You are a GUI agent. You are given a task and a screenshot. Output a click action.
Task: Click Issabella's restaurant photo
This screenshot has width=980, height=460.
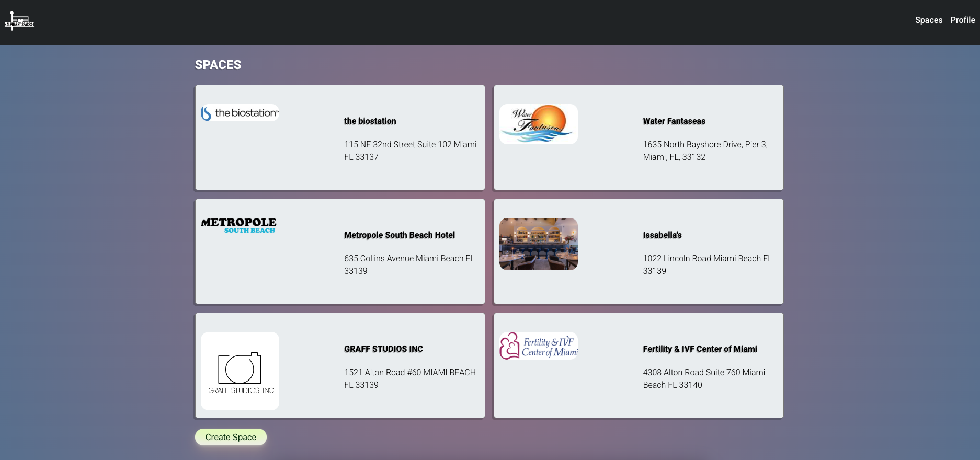click(539, 244)
